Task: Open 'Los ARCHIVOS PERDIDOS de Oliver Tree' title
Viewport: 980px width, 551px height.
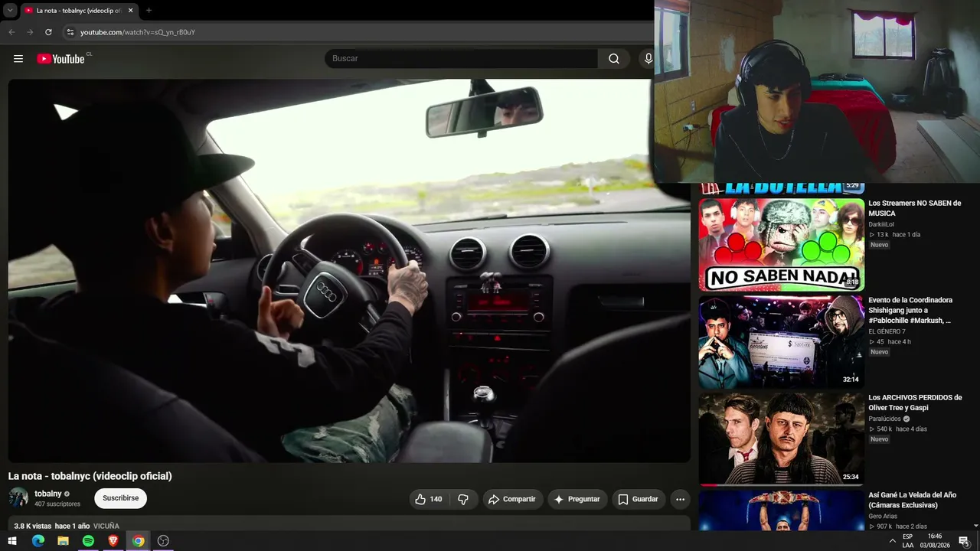Action: [x=915, y=403]
